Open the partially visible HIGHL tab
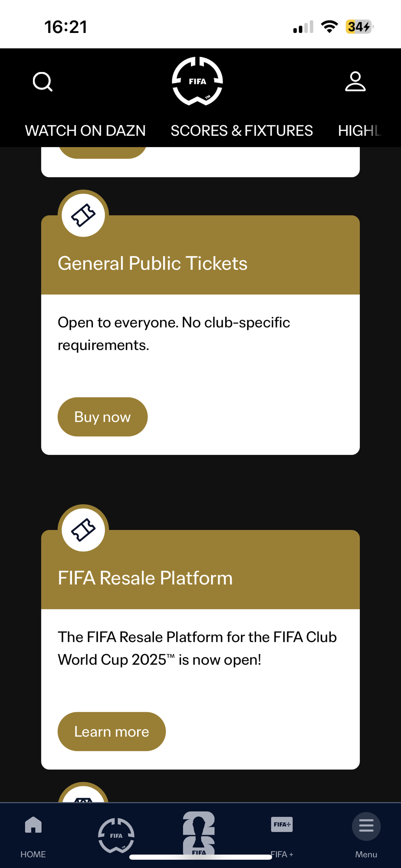 359,131
